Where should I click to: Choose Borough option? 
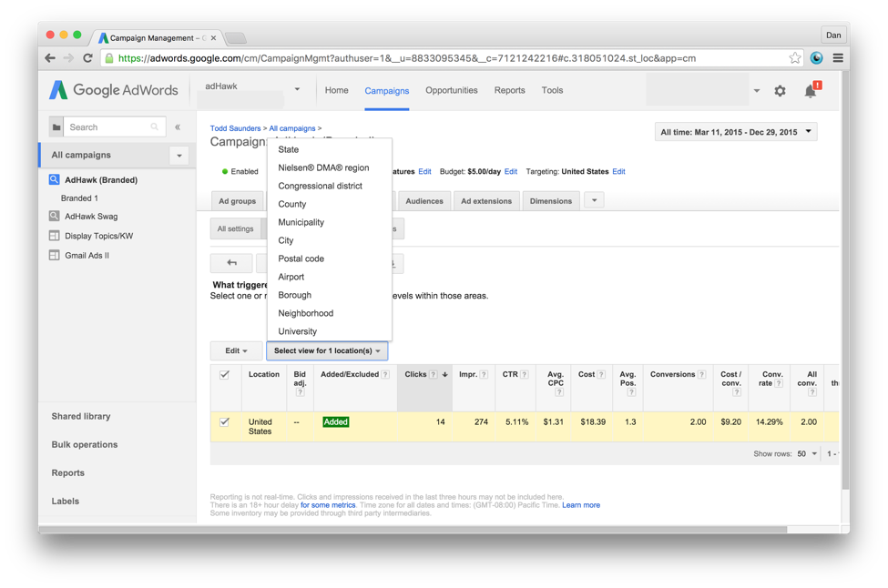tap(329, 295)
